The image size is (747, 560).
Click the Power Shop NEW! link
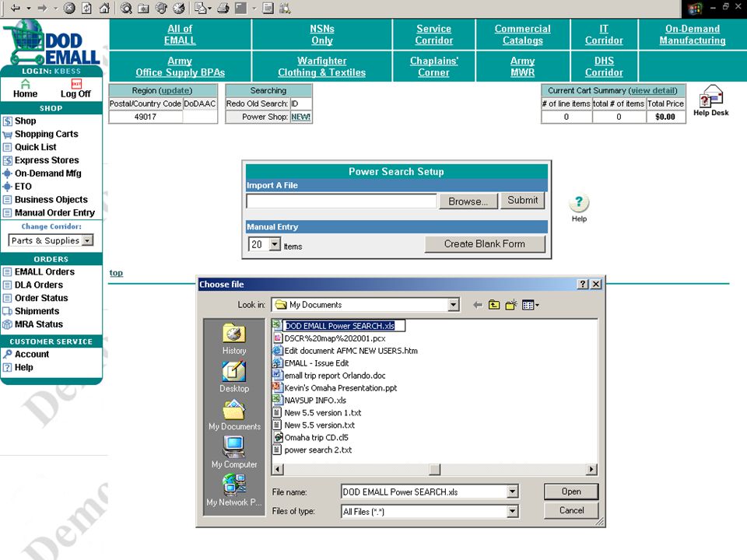(300, 117)
